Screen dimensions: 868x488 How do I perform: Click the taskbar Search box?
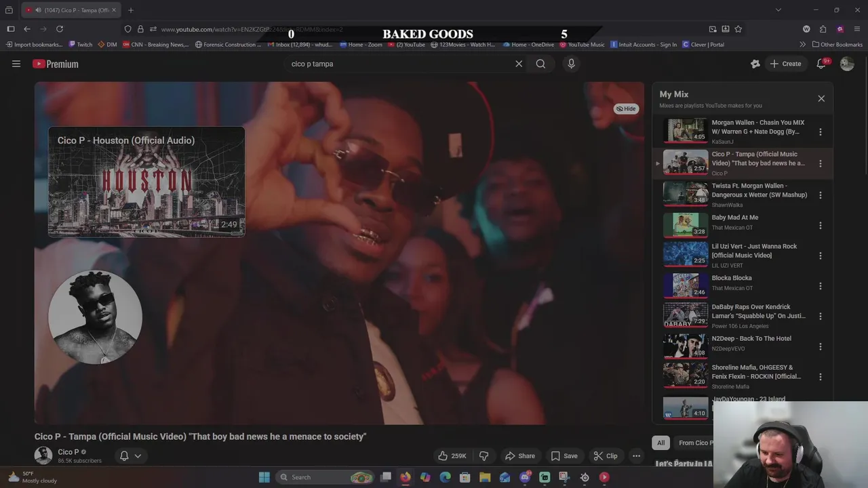click(x=325, y=477)
